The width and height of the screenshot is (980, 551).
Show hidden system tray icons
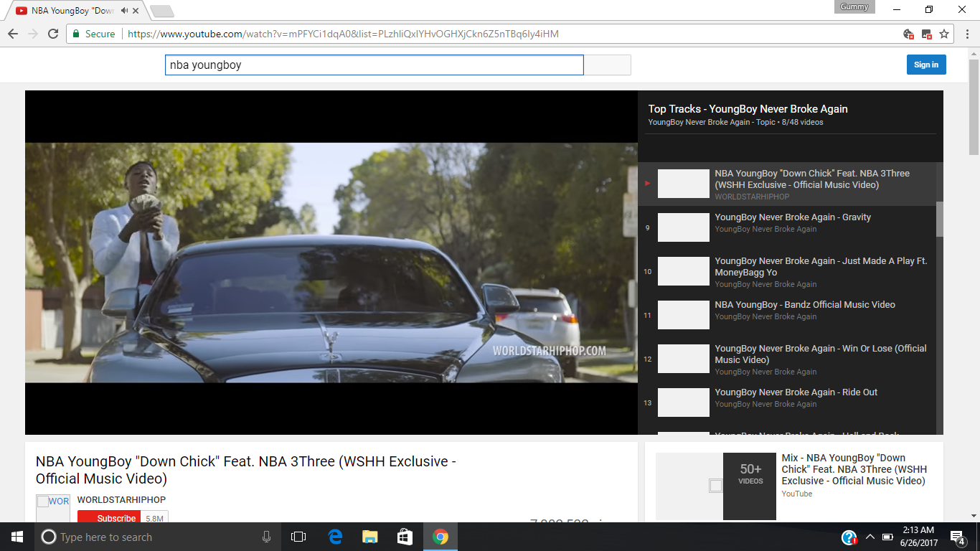tap(870, 537)
